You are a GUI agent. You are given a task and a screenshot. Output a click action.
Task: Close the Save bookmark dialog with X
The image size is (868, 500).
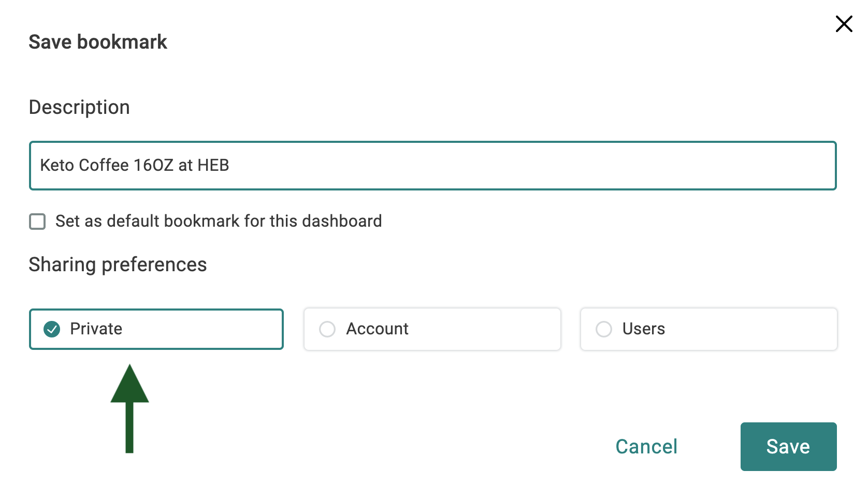coord(844,24)
